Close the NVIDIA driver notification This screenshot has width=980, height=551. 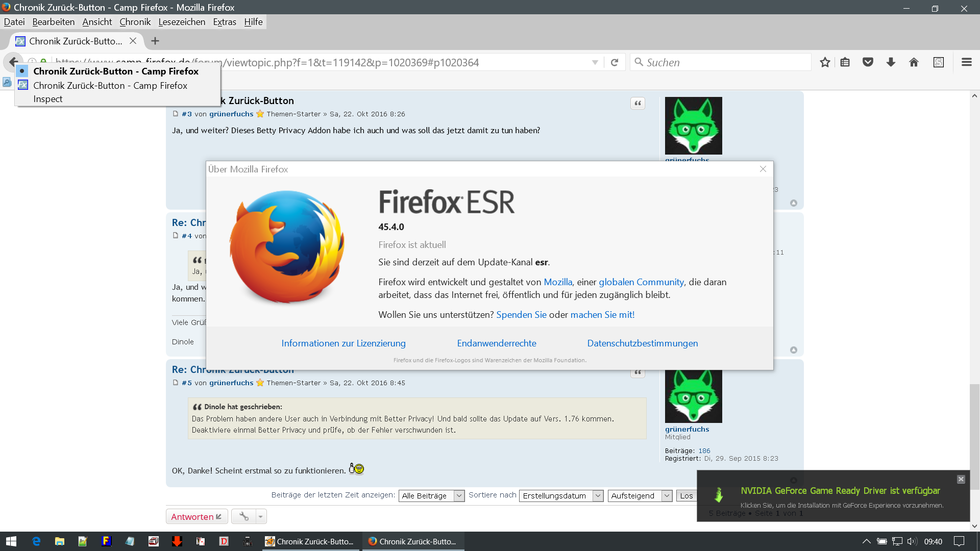tap(961, 479)
